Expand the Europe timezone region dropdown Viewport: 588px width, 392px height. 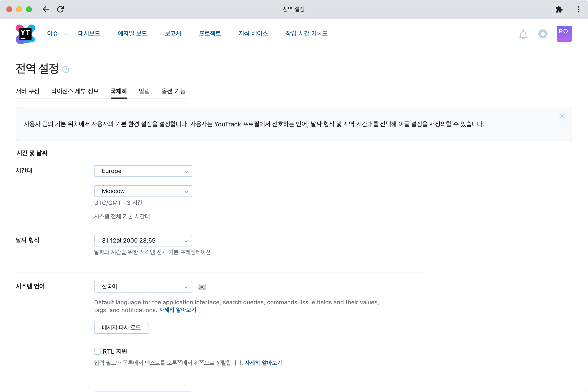(143, 171)
